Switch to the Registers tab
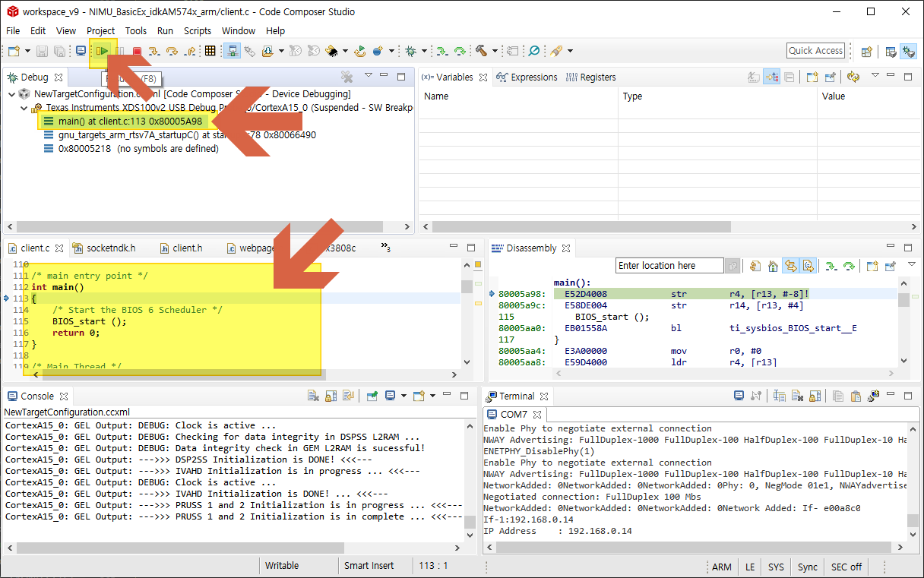This screenshot has width=924, height=578. [591, 77]
